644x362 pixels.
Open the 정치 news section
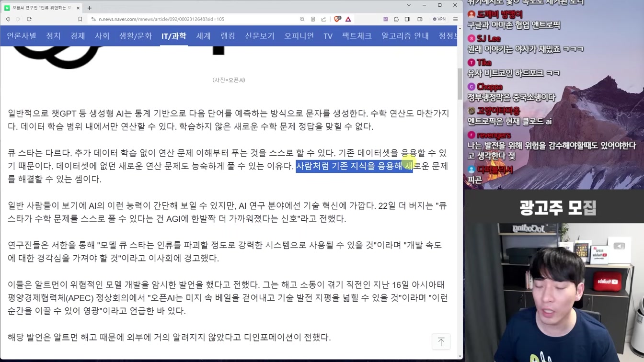(x=53, y=36)
